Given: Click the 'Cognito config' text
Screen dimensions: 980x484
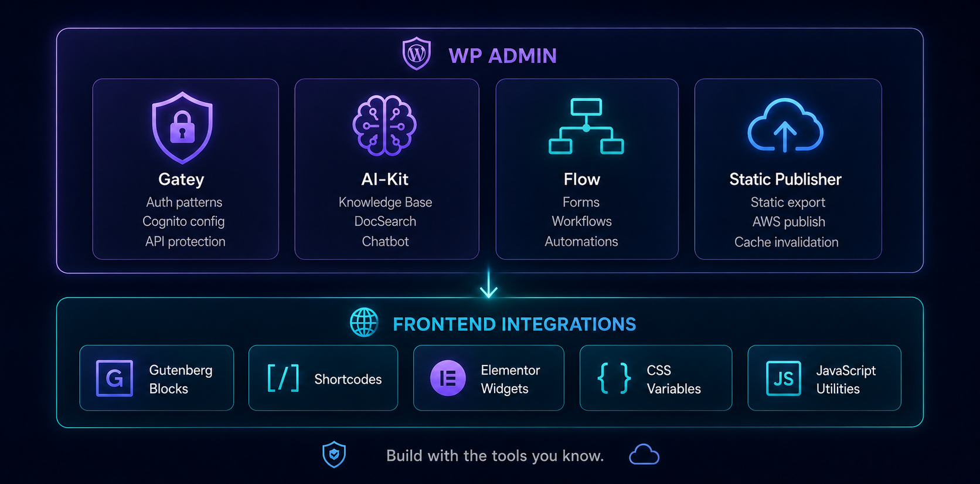Looking at the screenshot, I should click(183, 222).
